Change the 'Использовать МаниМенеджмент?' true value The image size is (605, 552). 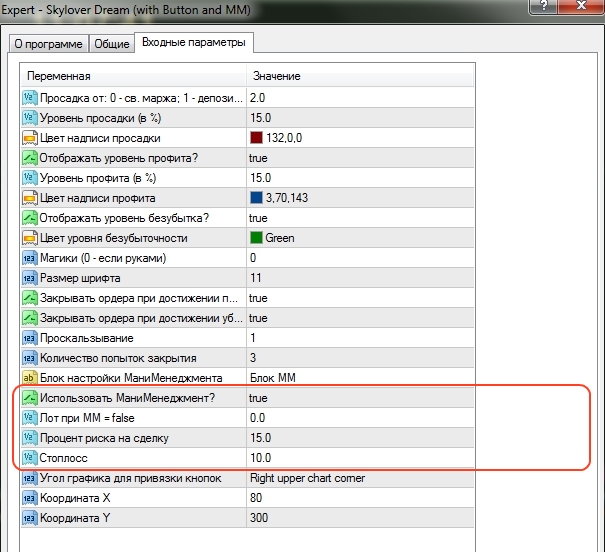(259, 398)
